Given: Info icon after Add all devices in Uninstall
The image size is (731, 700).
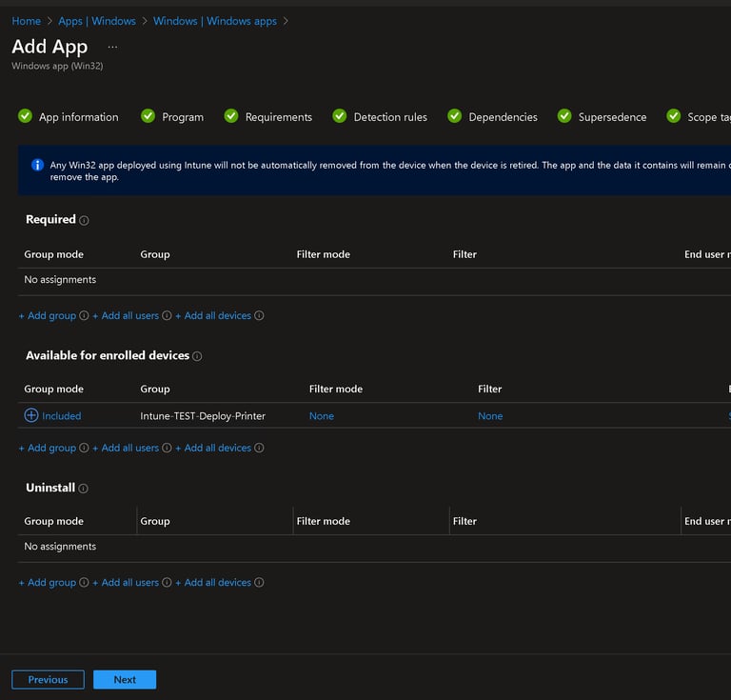Looking at the screenshot, I should coord(259,583).
